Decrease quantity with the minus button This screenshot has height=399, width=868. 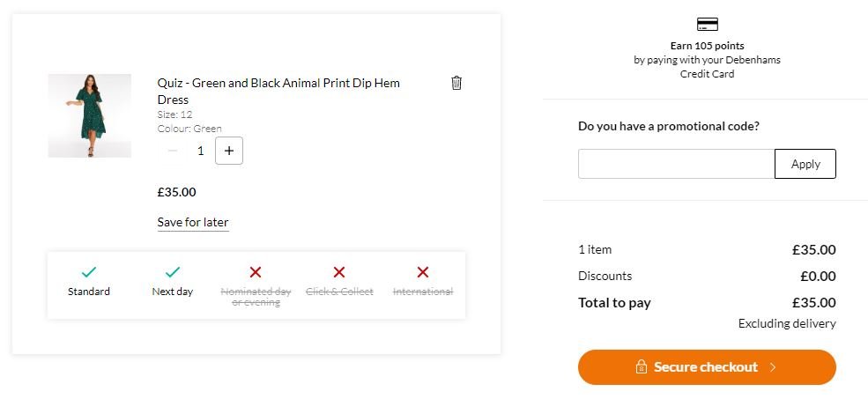click(x=173, y=151)
